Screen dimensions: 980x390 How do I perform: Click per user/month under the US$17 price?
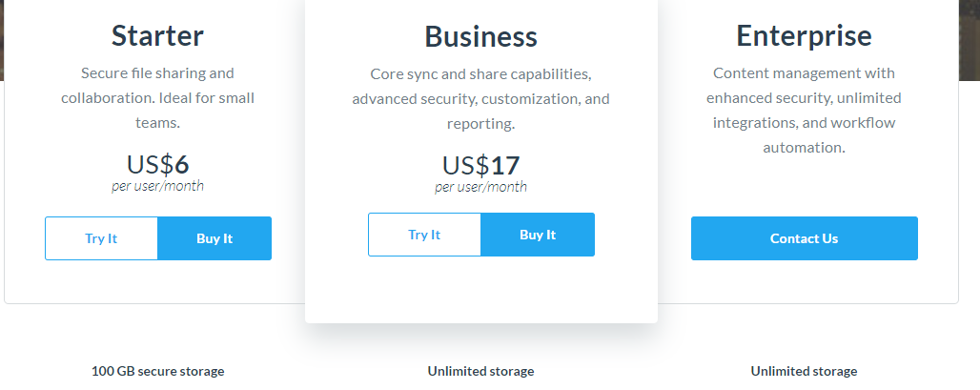481,186
